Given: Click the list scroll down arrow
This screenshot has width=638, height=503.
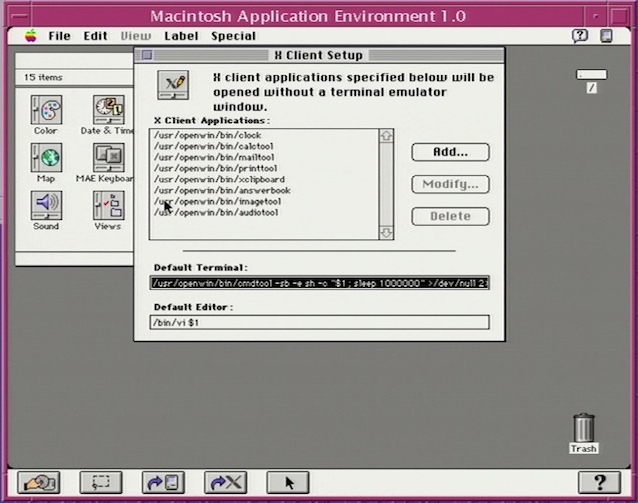Looking at the screenshot, I should 386,233.
